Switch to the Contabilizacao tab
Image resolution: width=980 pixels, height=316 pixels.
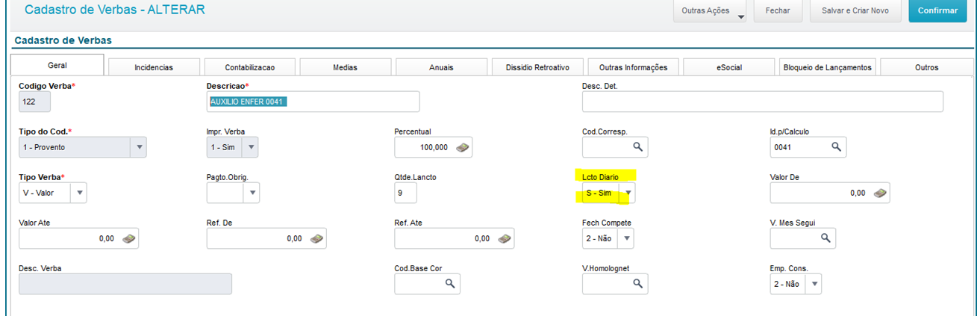coord(250,67)
